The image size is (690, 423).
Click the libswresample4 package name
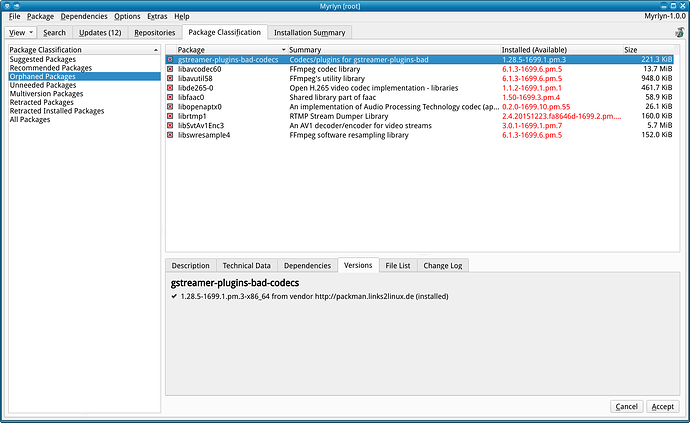204,135
